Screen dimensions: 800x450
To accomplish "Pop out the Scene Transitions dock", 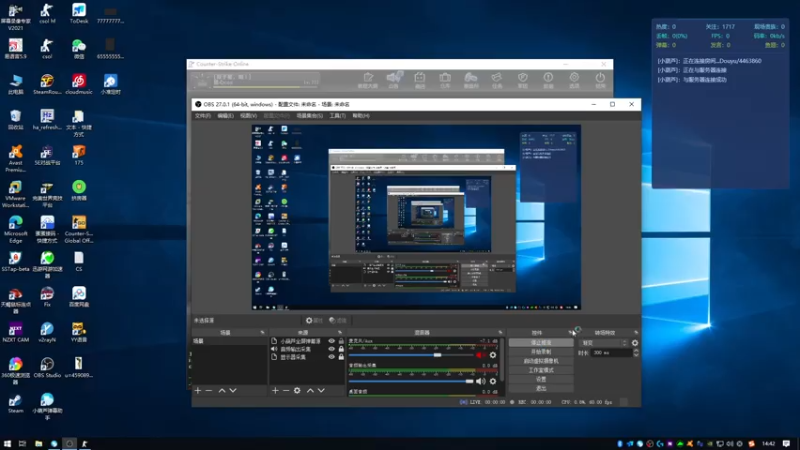I will pyautogui.click(x=636, y=333).
